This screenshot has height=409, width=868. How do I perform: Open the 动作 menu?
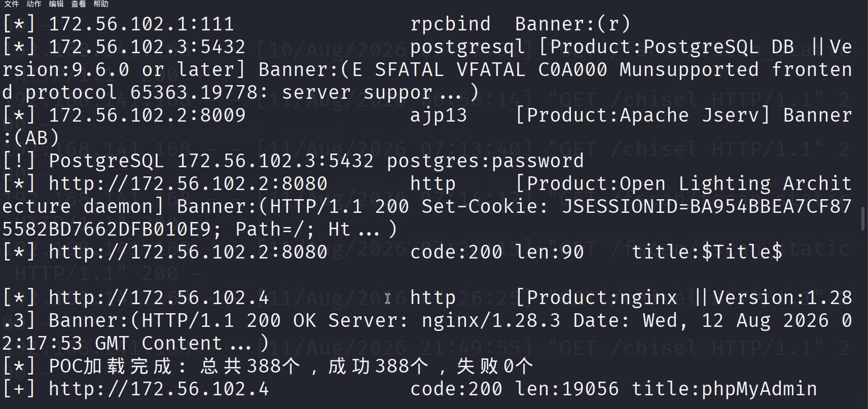(x=33, y=4)
